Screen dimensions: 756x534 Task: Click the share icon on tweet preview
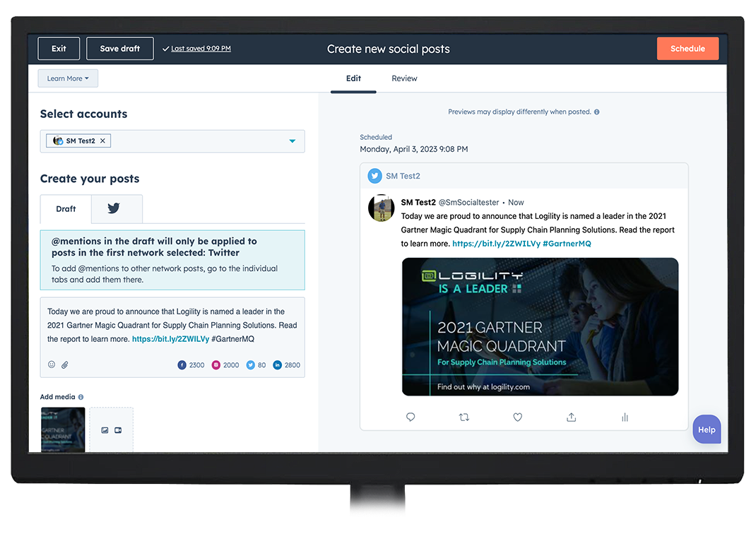tap(572, 417)
